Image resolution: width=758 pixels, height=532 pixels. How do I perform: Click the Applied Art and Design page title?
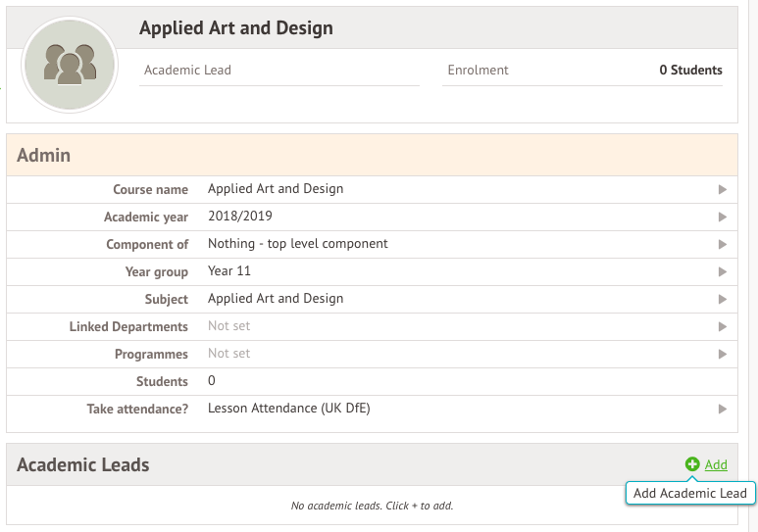point(235,28)
